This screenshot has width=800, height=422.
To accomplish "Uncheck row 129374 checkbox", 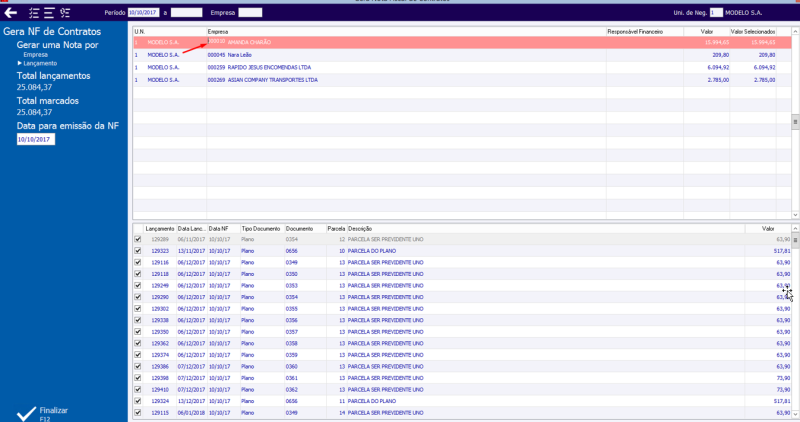I will (138, 355).
